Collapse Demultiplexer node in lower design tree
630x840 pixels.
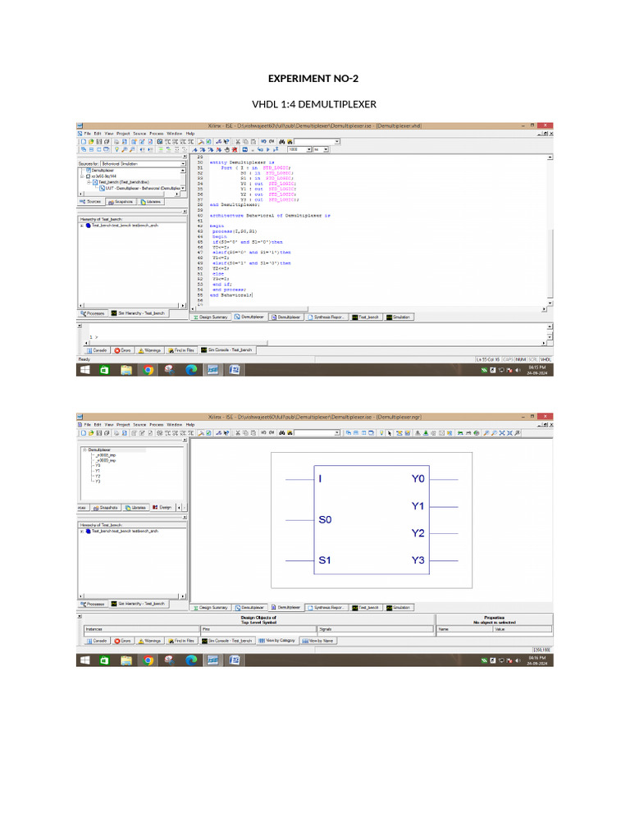point(84,450)
